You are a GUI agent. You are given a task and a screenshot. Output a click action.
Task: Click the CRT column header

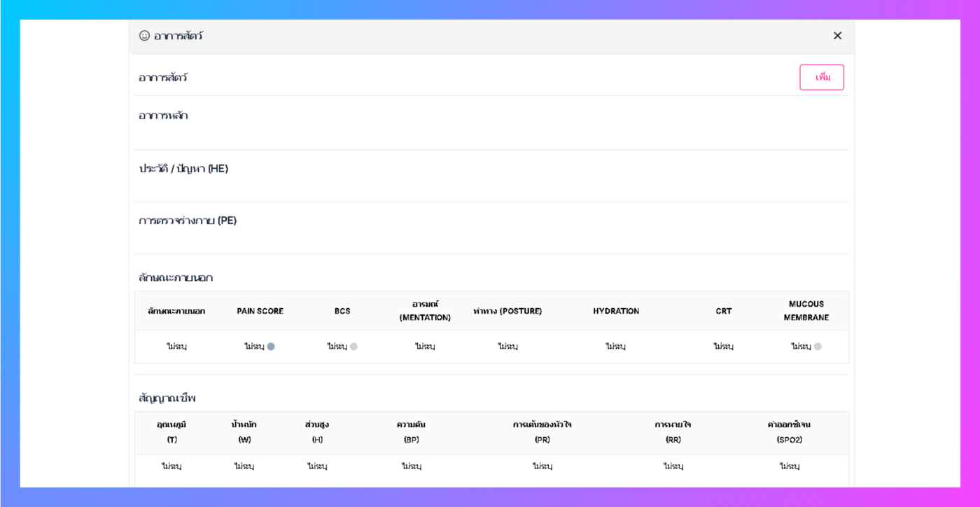click(x=723, y=311)
